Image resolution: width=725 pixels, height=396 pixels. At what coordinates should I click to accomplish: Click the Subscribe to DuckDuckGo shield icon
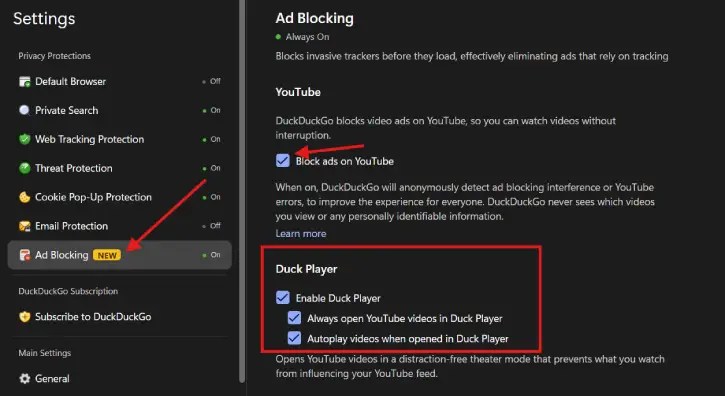(25, 317)
